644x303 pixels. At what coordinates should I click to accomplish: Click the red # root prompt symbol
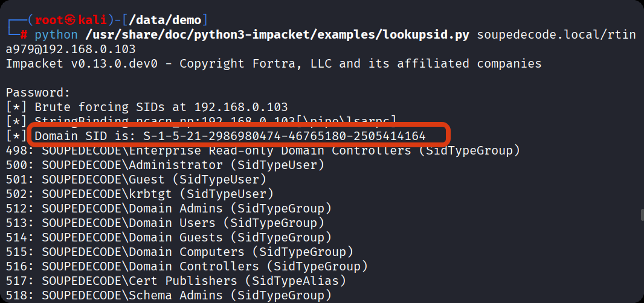24,34
